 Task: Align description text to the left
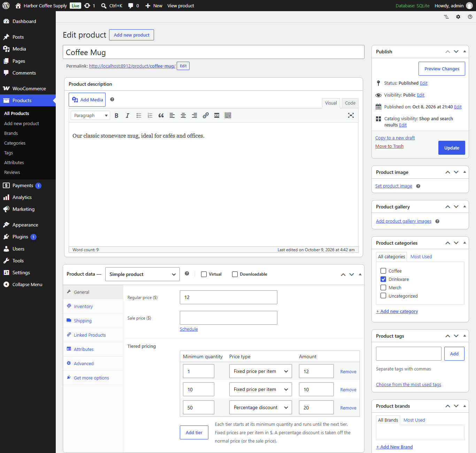pyautogui.click(x=172, y=116)
